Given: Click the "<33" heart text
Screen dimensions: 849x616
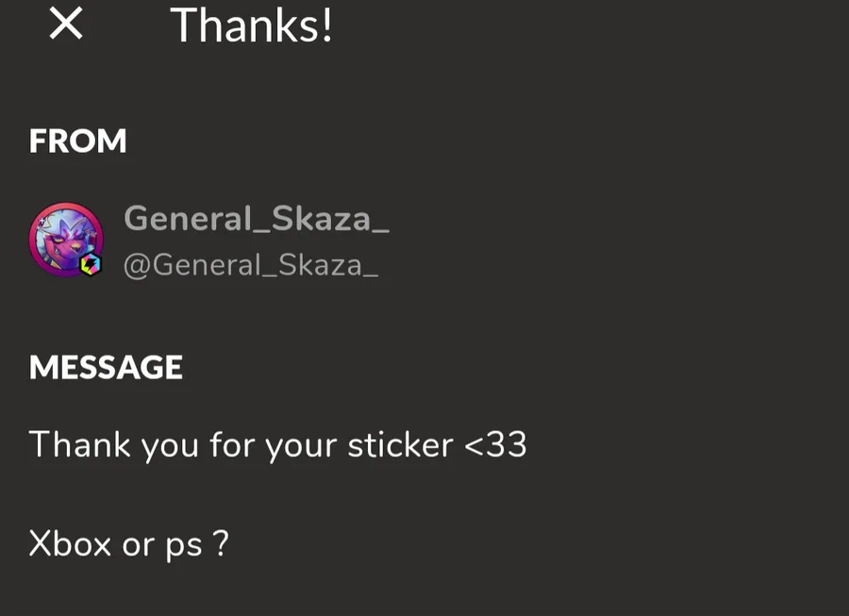Looking at the screenshot, I should coord(496,444).
